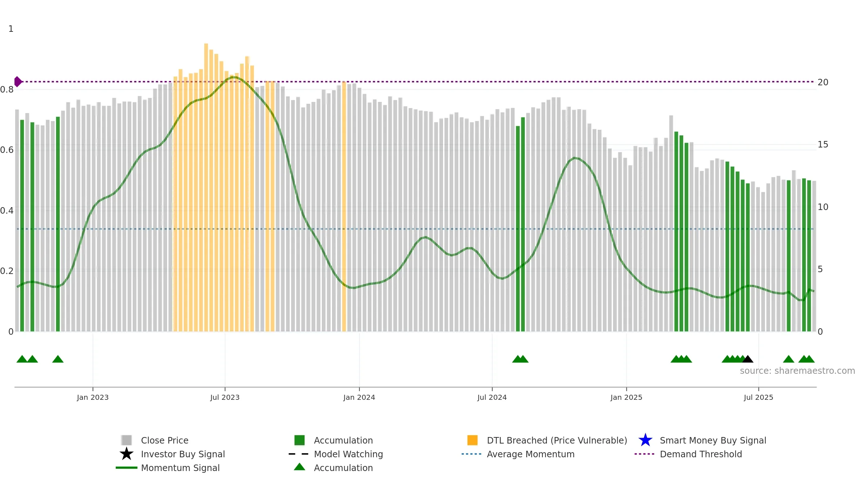Click the orange DTL Breached color swatch
Viewport: 868px width, 488px height.
pyautogui.click(x=472, y=440)
